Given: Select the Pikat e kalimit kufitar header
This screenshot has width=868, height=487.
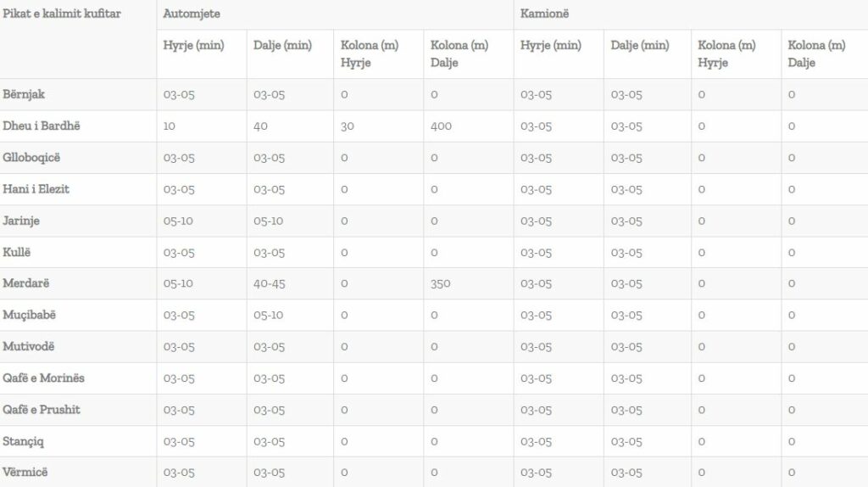Looking at the screenshot, I should 62,14.
